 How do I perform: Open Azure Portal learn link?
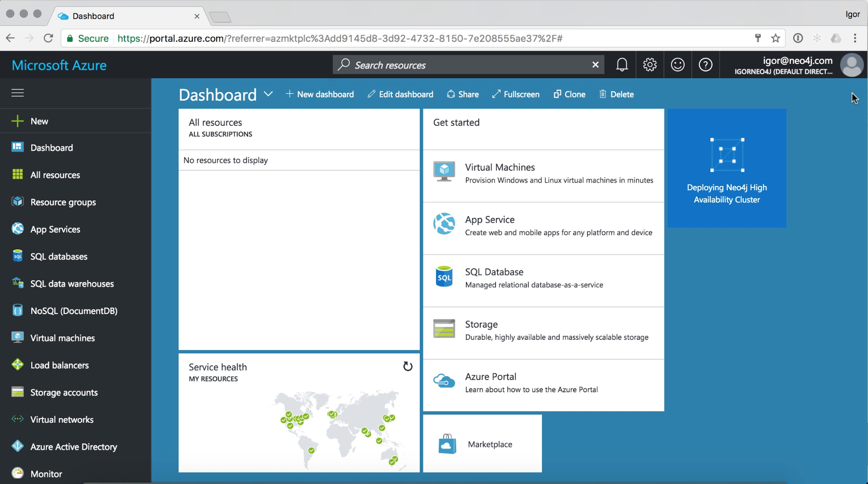coord(543,385)
